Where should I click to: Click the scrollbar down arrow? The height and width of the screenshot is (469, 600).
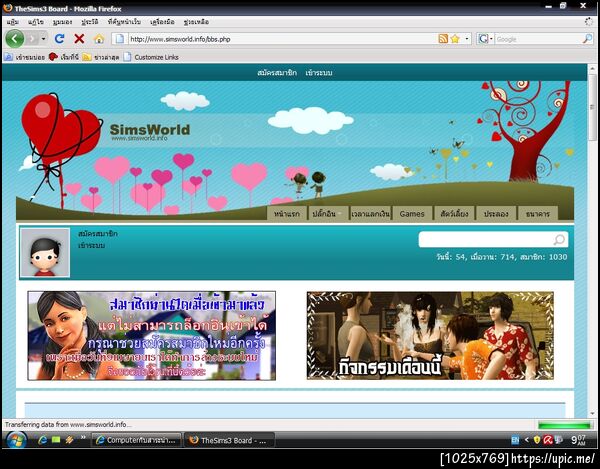[592, 413]
